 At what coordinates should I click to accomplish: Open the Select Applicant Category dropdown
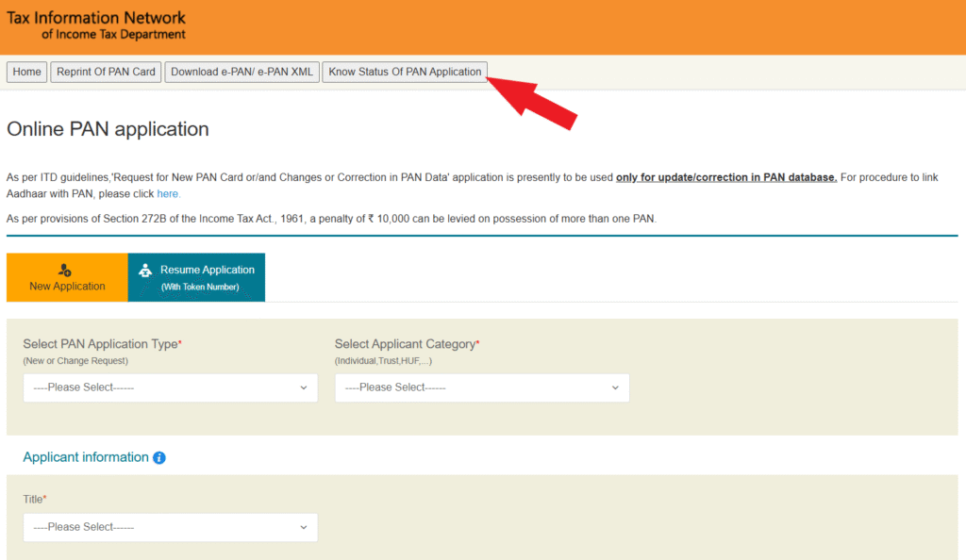point(482,387)
